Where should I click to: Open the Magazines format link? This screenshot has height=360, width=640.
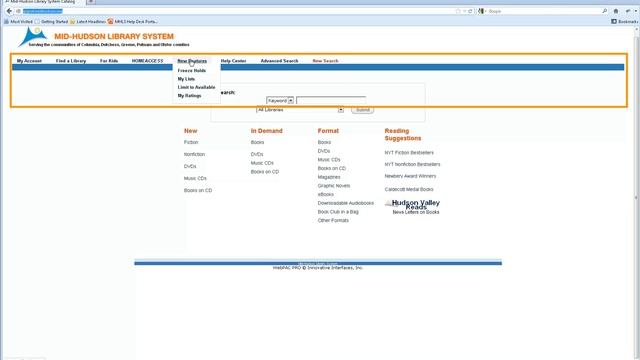point(329,177)
